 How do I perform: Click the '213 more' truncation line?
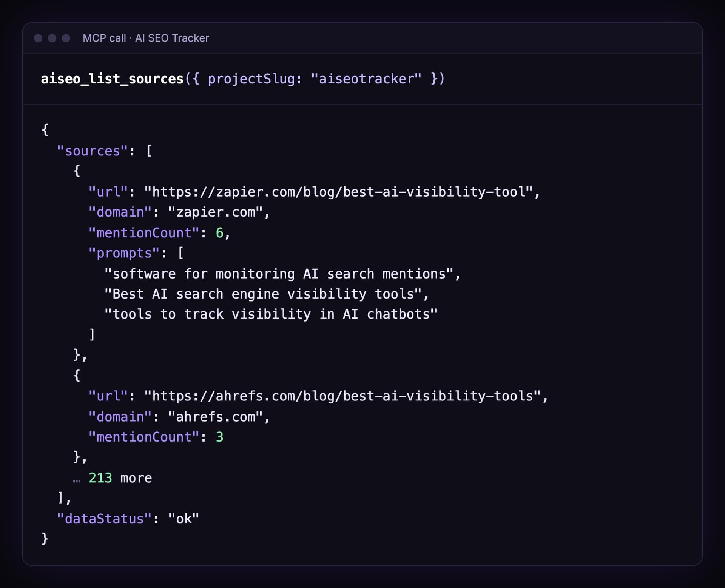click(x=113, y=478)
